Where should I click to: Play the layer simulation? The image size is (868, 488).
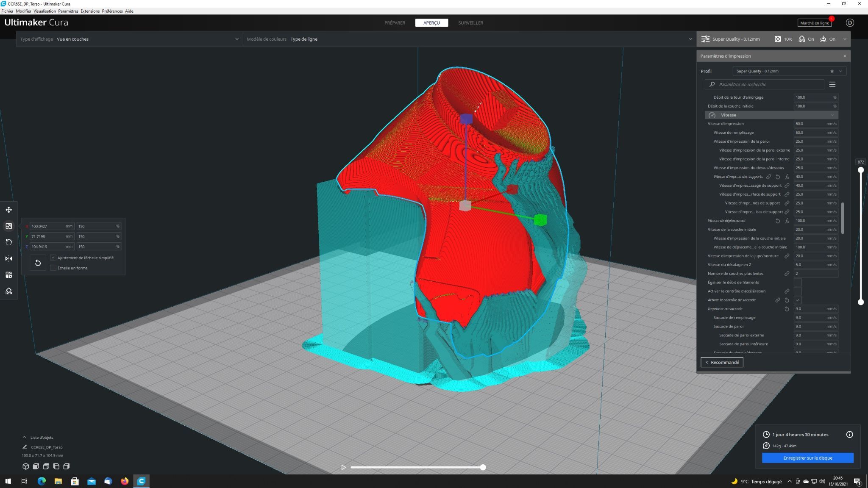[343, 467]
